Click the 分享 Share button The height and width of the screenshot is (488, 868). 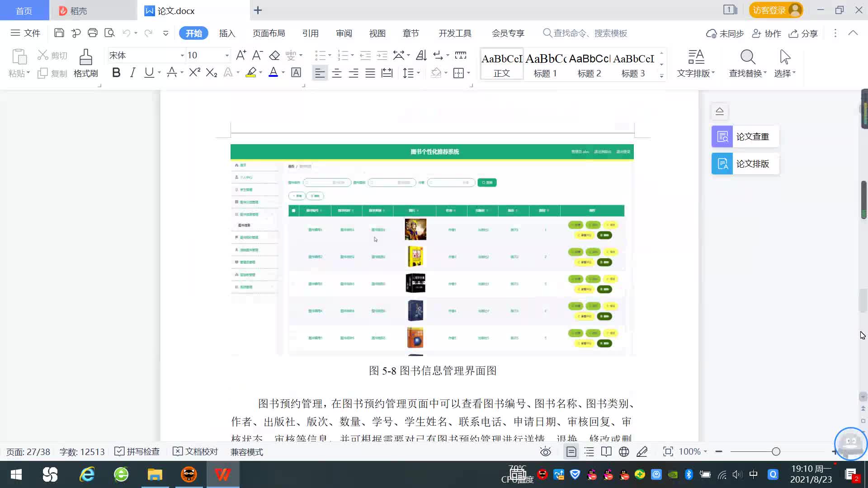click(803, 33)
